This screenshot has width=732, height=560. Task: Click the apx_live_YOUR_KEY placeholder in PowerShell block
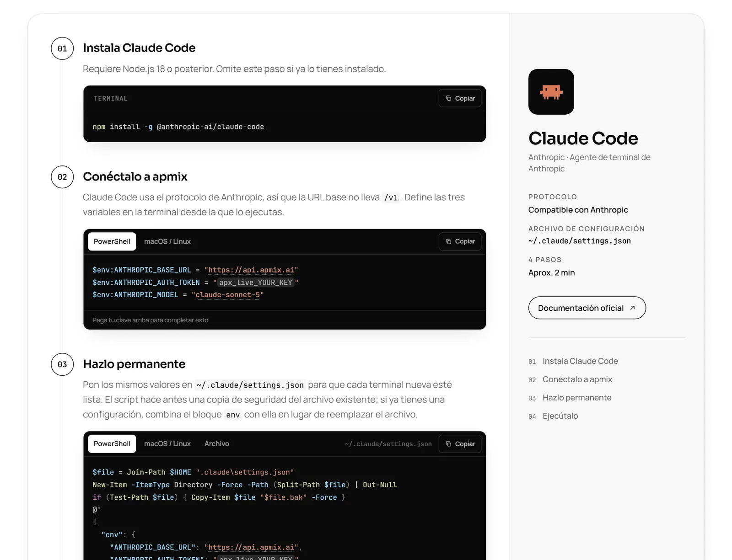point(255,283)
